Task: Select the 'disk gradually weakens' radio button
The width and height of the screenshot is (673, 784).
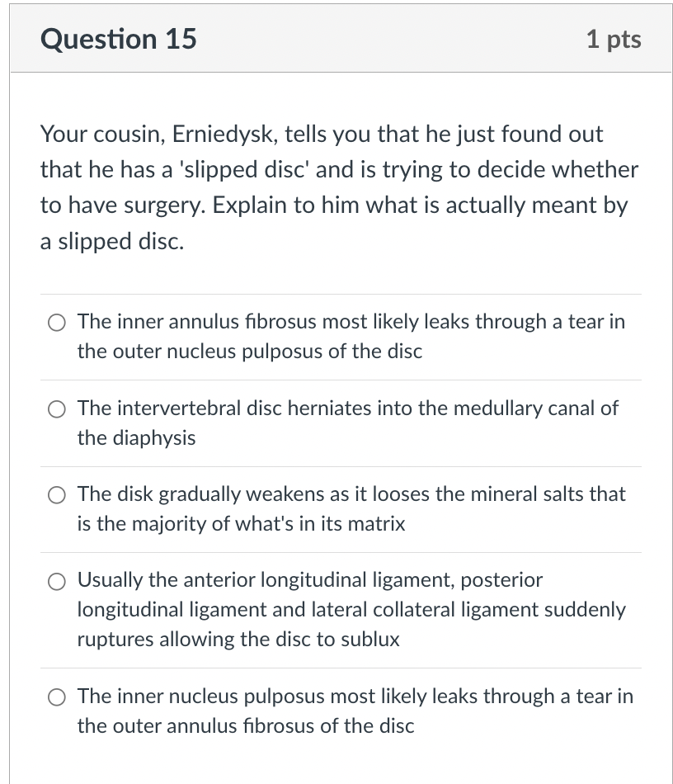Action: (x=56, y=495)
